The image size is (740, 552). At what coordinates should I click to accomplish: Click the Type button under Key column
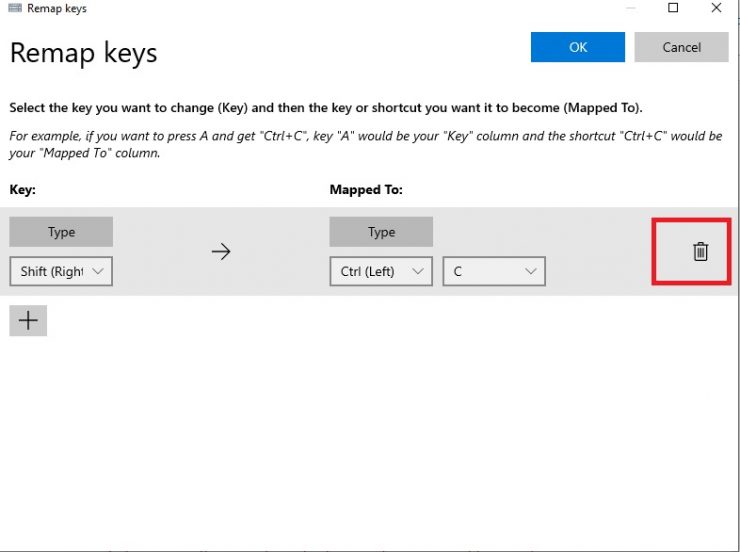point(61,232)
